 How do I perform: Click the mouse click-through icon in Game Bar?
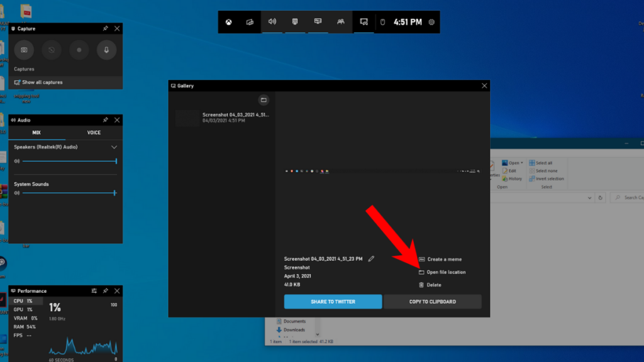(x=382, y=22)
